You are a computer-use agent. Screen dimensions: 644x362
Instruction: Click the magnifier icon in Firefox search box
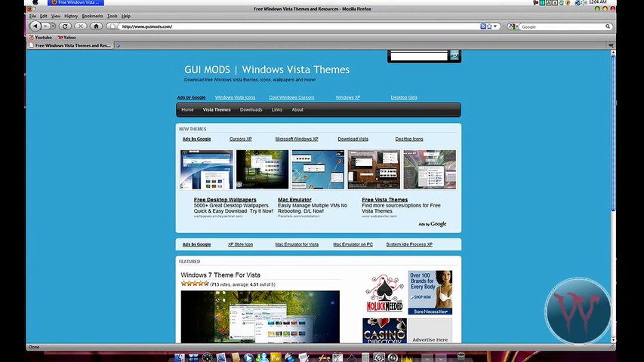[x=608, y=26]
